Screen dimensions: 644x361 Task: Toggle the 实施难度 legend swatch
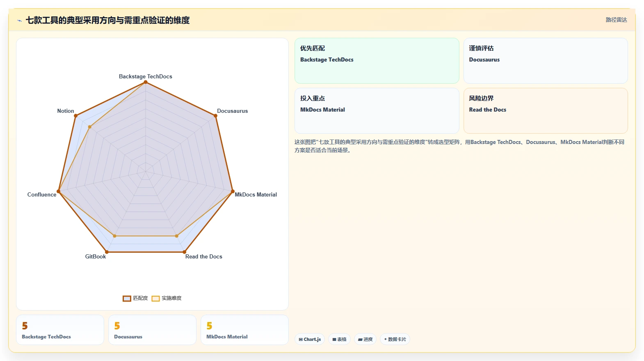tap(155, 299)
